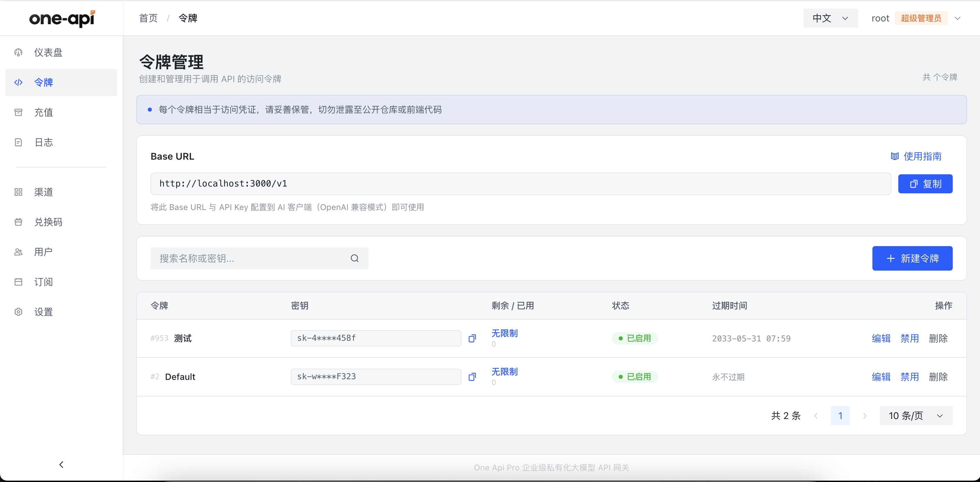Copy the sk-4****458f key with copy icon

click(472, 338)
